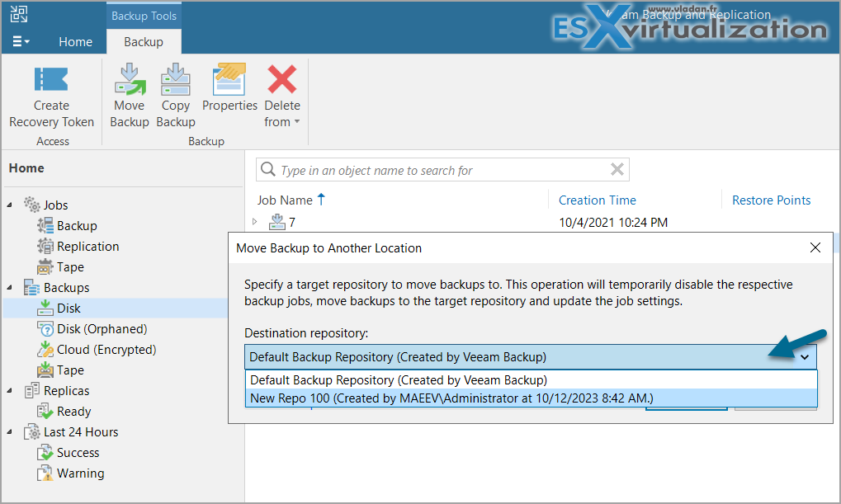Choose New Repo 100 from the list

click(531, 398)
